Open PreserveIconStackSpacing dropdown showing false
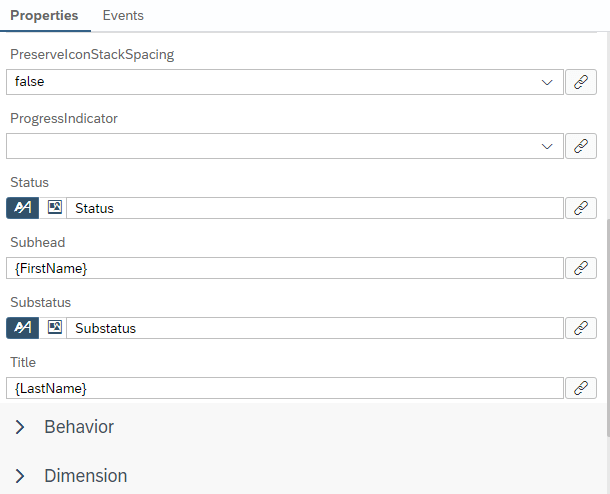This screenshot has width=610, height=494. [x=284, y=82]
